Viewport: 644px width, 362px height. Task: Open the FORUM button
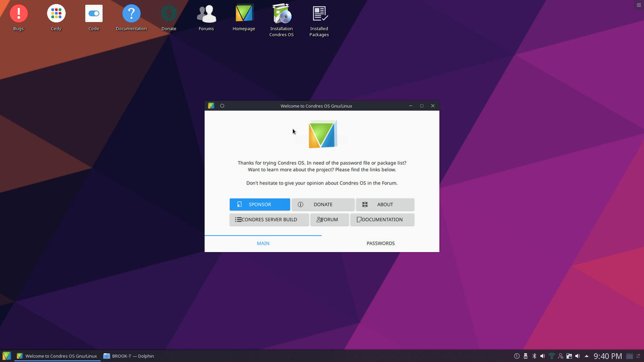click(x=330, y=219)
